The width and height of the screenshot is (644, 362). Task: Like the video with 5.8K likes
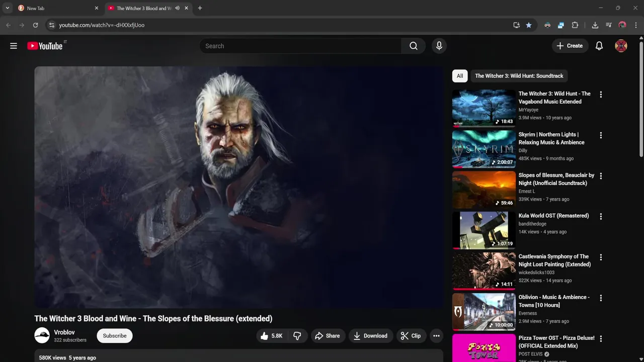272,336
